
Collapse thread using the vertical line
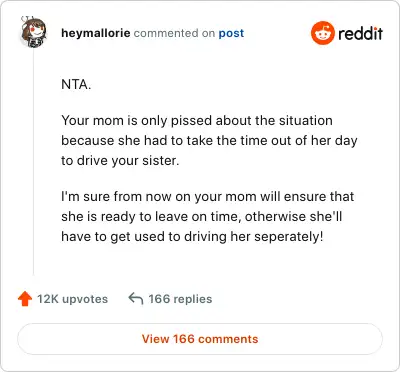pyautogui.click(x=33, y=162)
